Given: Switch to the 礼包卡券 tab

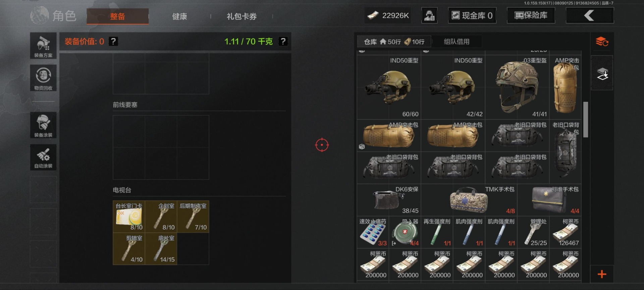Looking at the screenshot, I should pos(241,16).
